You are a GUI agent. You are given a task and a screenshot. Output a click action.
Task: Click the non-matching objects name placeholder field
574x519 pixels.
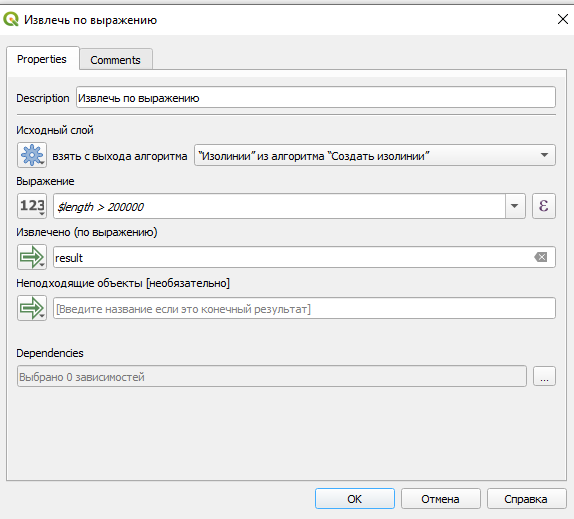coord(304,308)
